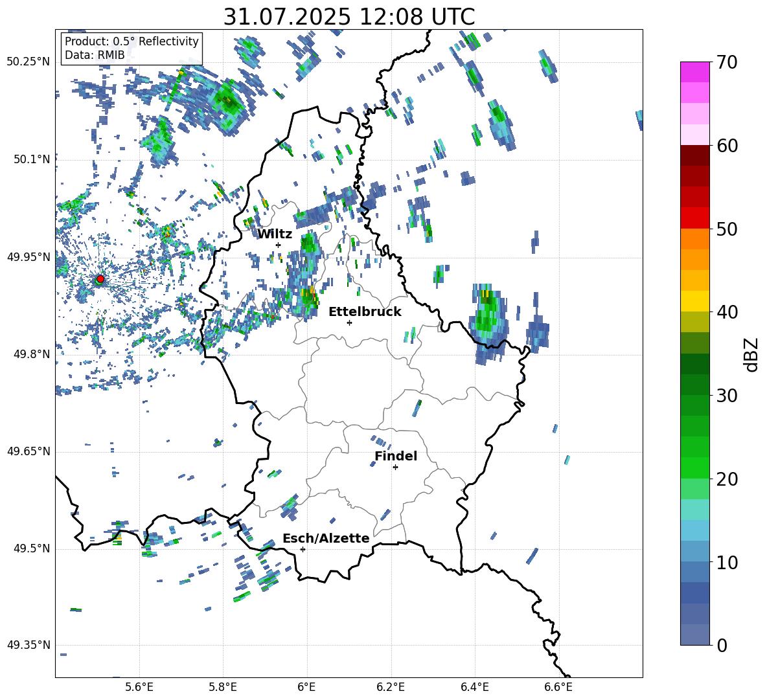Click the 30 value on colorbar
This screenshot has width=767, height=700.
coord(727,396)
